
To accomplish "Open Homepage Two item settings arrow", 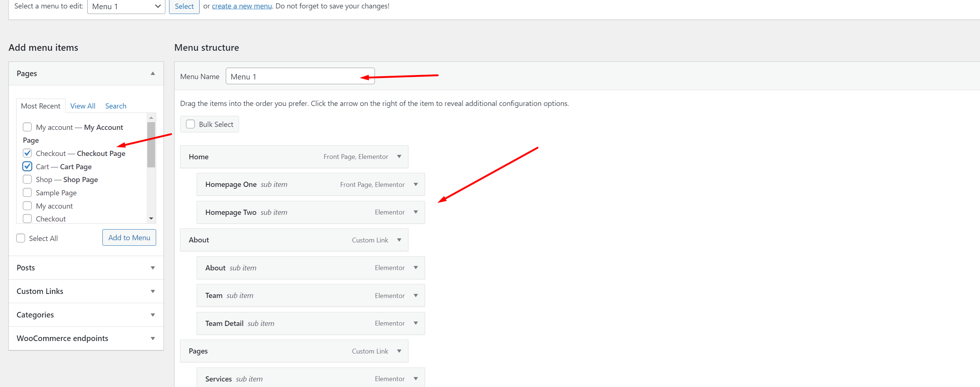I will click(x=415, y=212).
